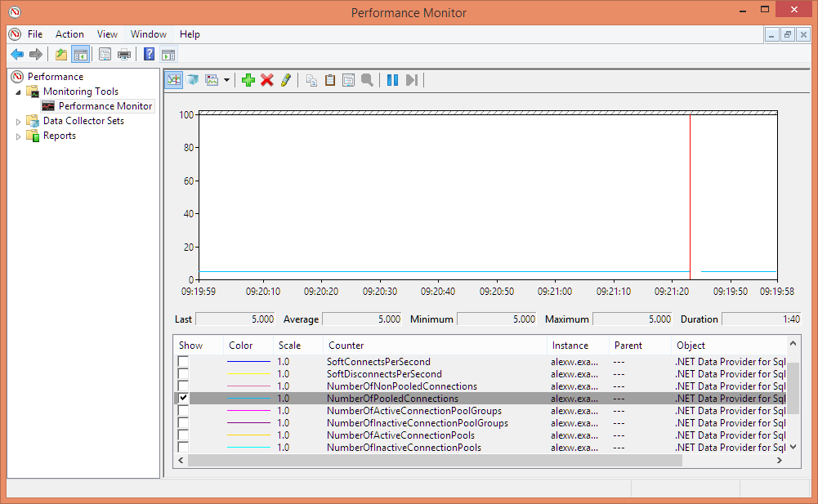Open the Help menu
The width and height of the screenshot is (818, 504).
(190, 34)
